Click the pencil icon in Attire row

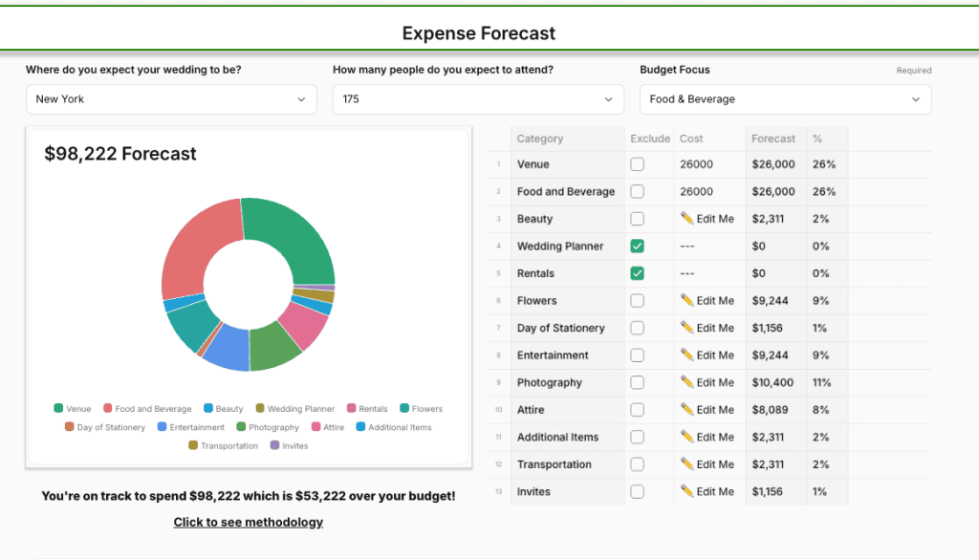tap(686, 410)
